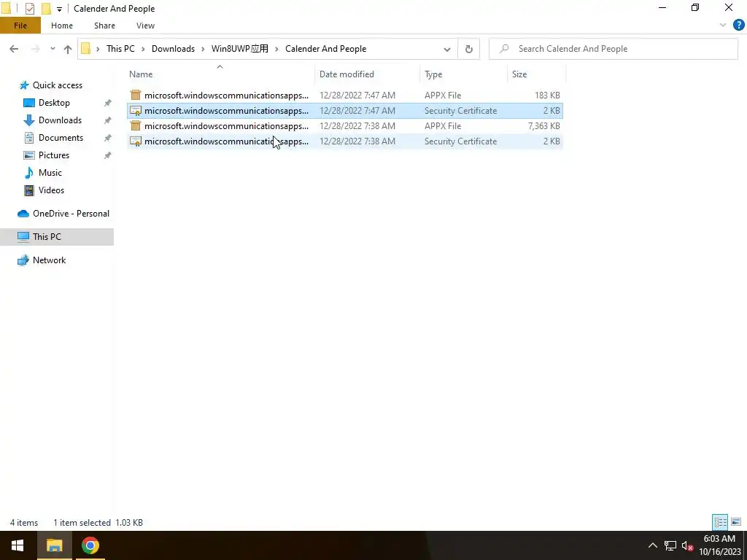Go up one folder level
The image size is (747, 560).
(x=68, y=49)
